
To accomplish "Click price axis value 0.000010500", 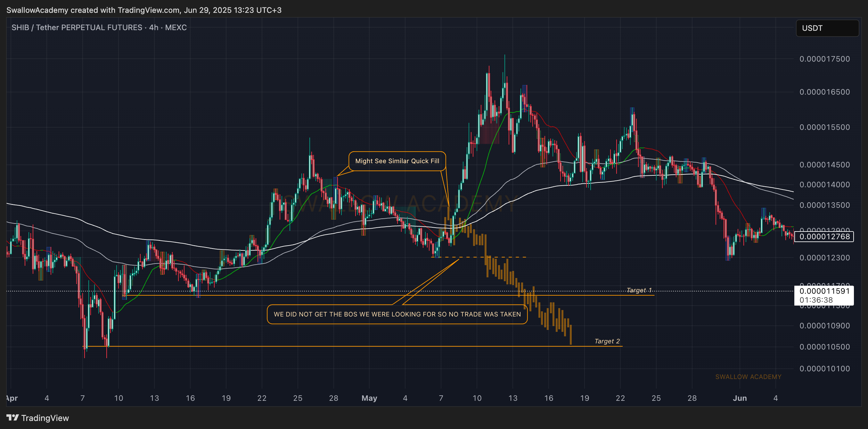I will pyautogui.click(x=824, y=347).
